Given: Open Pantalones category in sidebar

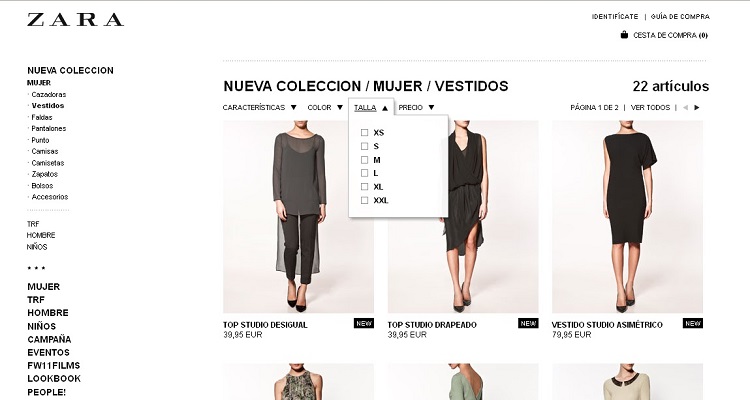Looking at the screenshot, I should 48,129.
